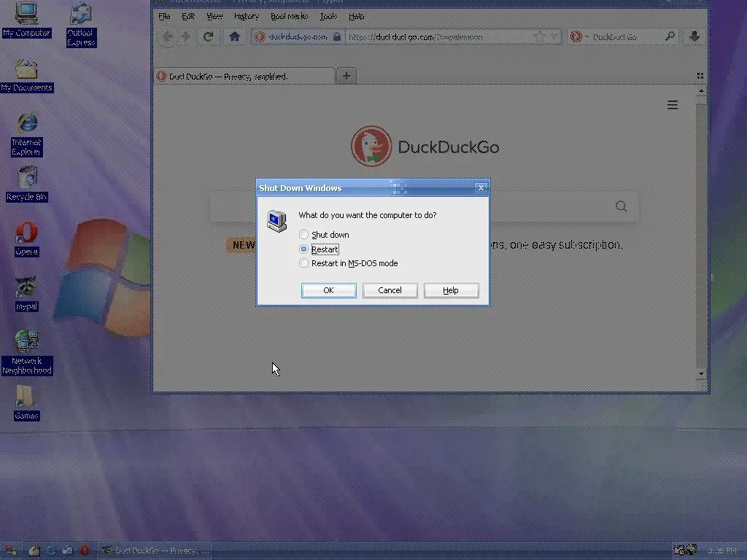Go to browser Home page
The height and width of the screenshot is (560, 747).
[x=234, y=36]
